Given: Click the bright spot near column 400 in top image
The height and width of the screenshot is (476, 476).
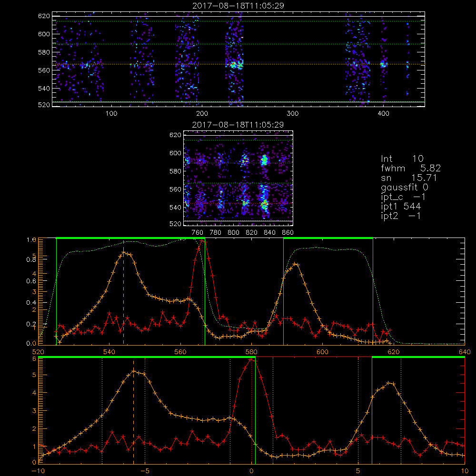Looking at the screenshot, I should click(x=383, y=64).
